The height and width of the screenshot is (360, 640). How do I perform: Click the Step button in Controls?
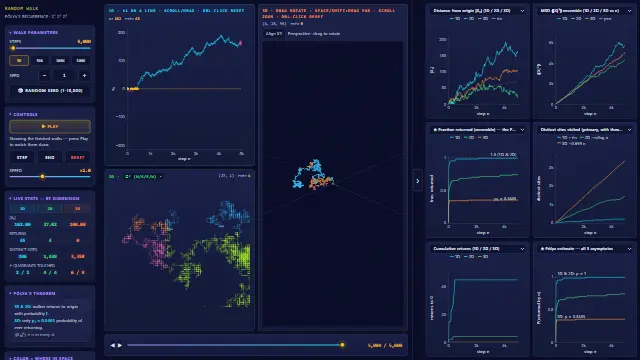22,157
